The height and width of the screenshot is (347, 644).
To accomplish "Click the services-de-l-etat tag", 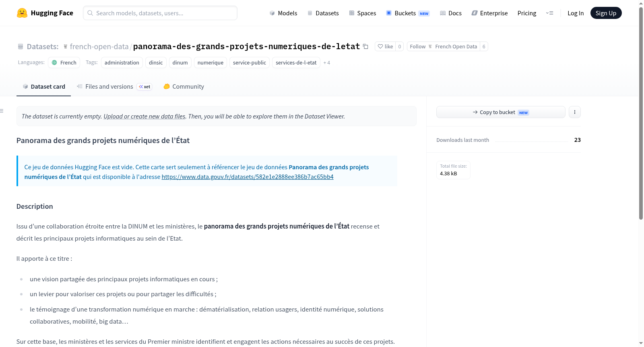I will (x=296, y=62).
